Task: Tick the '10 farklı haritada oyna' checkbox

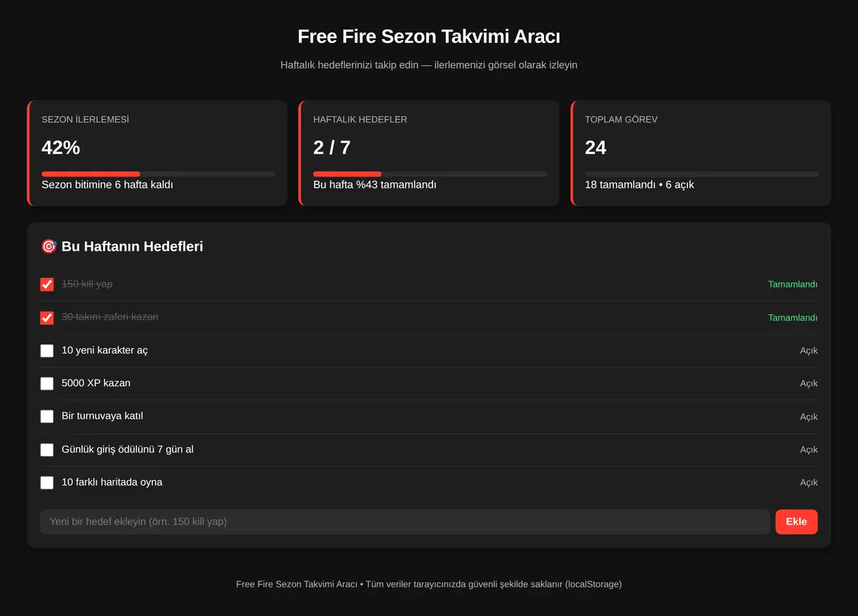Action: 47,482
